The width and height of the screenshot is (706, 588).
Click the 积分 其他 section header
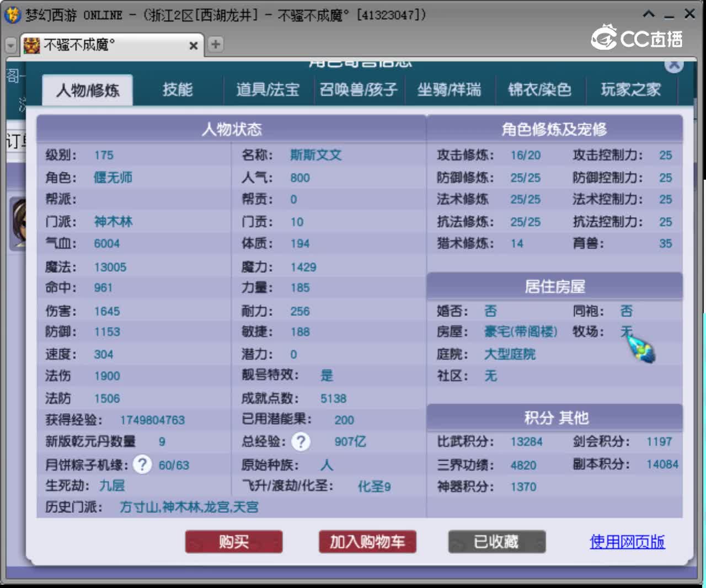click(x=555, y=418)
